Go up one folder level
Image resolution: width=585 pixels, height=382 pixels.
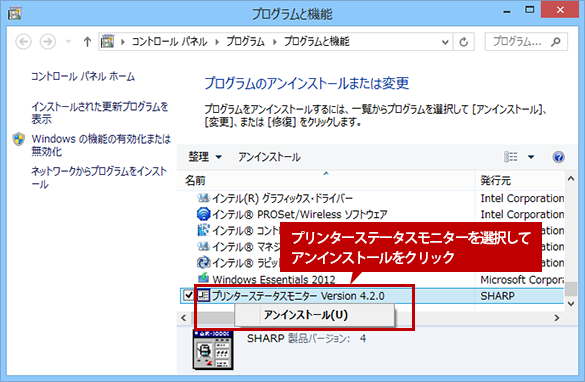click(x=87, y=41)
